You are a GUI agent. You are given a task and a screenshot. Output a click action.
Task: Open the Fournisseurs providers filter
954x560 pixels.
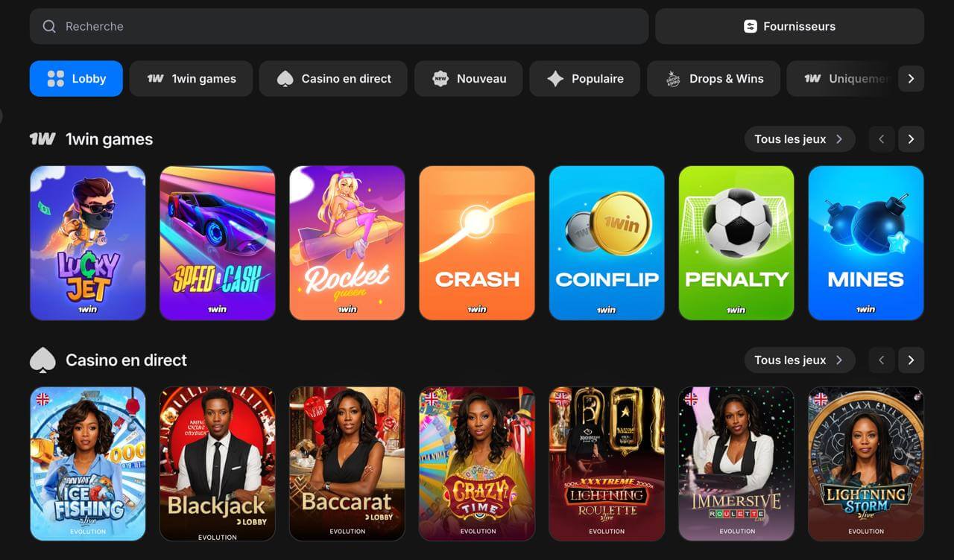click(789, 26)
